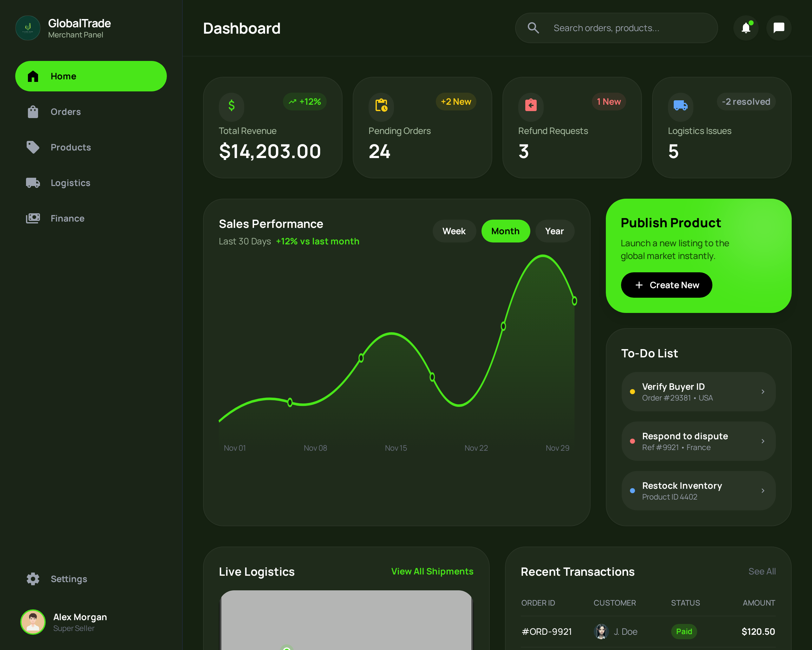Go to Finance in the sidebar
The image size is (812, 650).
[68, 219]
